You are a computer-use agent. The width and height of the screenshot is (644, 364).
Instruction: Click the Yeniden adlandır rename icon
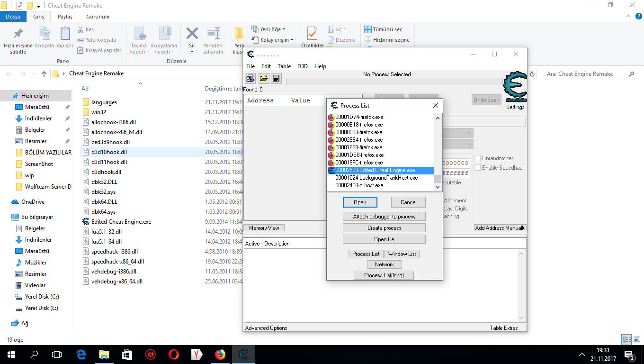coord(214,34)
